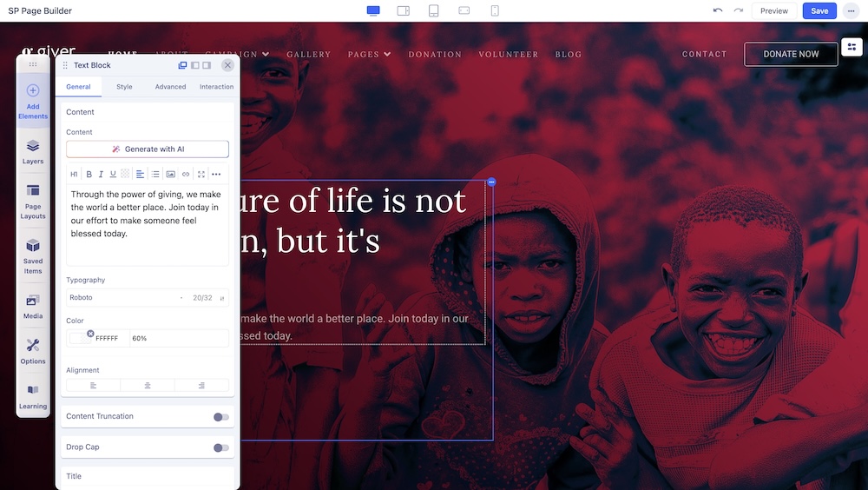868x490 pixels.
Task: Insert a link via editor toolbar
Action: click(186, 174)
